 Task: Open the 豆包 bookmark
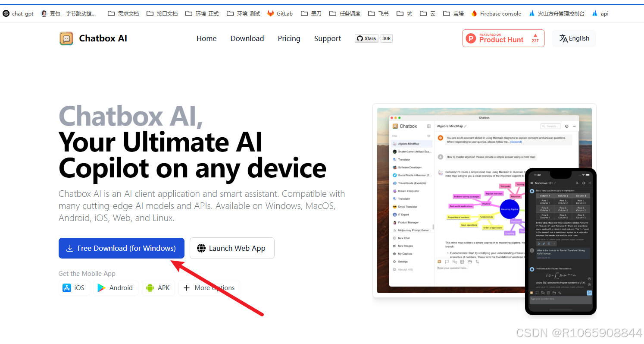[x=69, y=13]
